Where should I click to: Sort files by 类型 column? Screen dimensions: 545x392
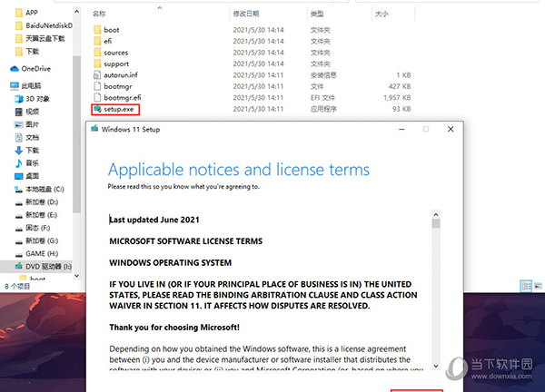(x=317, y=14)
